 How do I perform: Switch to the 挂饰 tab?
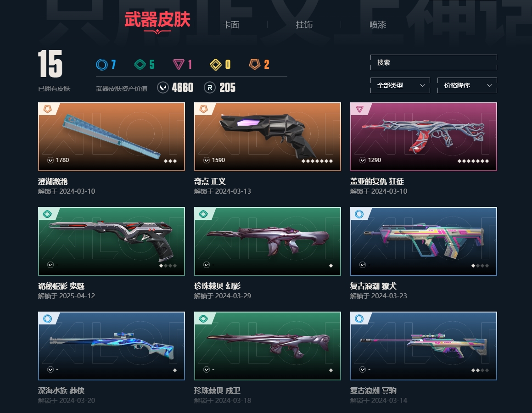pyautogui.click(x=304, y=25)
